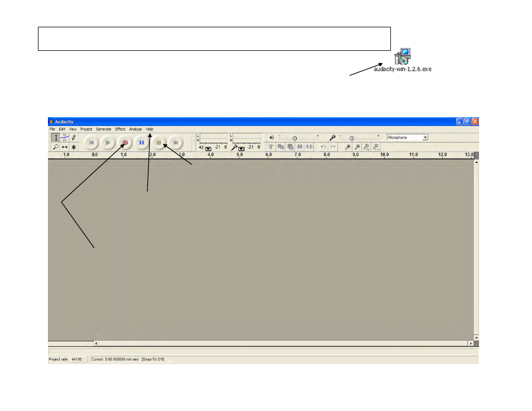Click the red Record button
532x411 pixels.
coord(125,143)
